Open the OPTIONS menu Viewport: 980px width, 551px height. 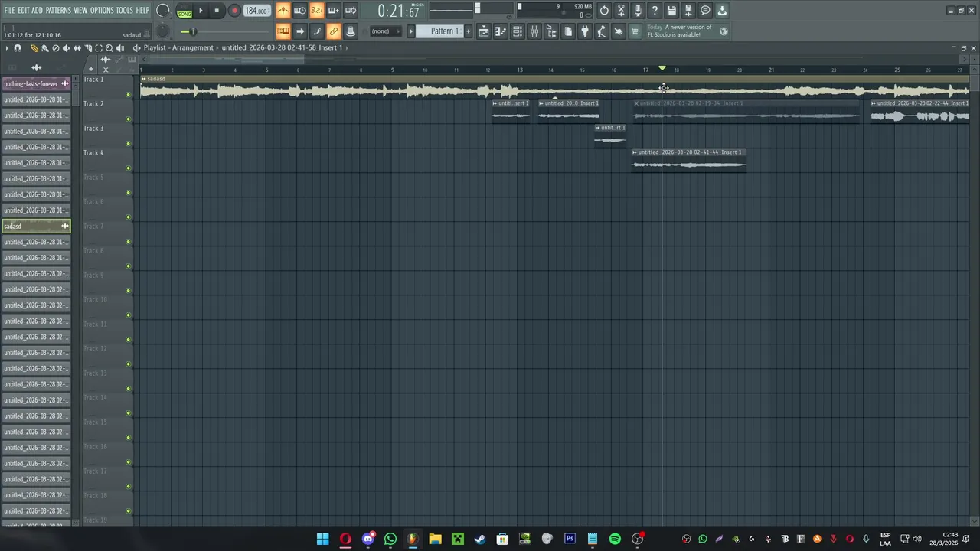102,10
